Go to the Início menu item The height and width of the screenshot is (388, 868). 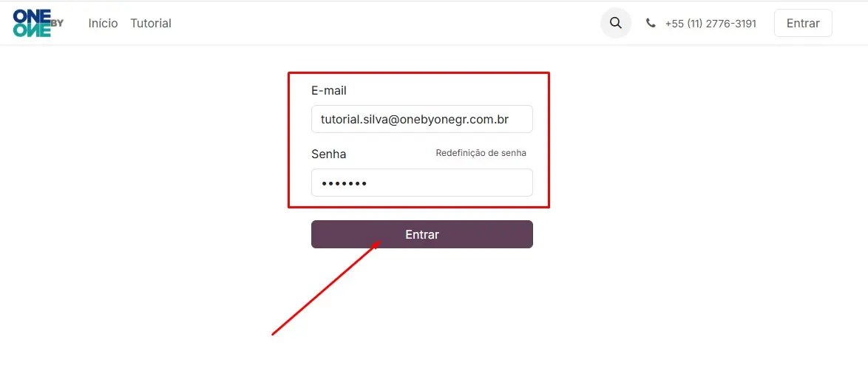click(103, 23)
